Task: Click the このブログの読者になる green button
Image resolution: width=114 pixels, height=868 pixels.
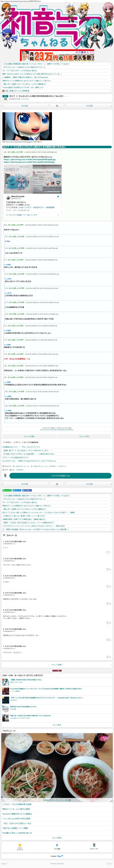Action: [61, 476]
